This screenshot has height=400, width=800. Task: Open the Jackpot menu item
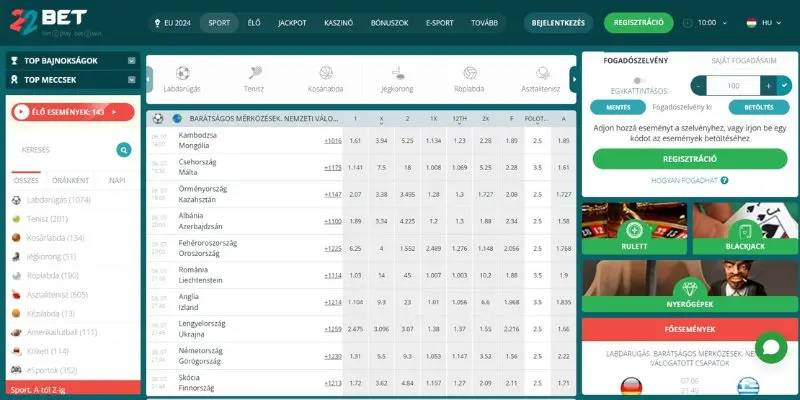click(x=292, y=23)
